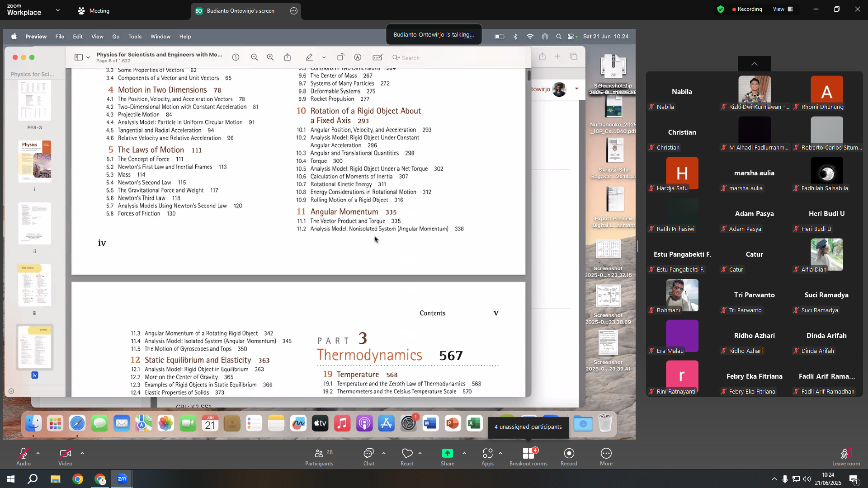
Task: Open the Edit menu in Preview
Action: (78, 37)
